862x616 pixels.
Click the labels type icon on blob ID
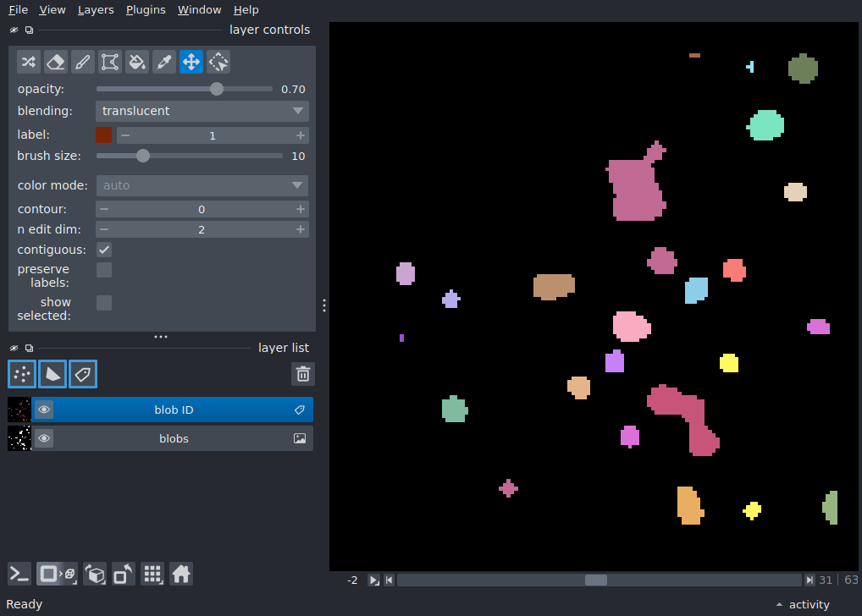(x=300, y=410)
